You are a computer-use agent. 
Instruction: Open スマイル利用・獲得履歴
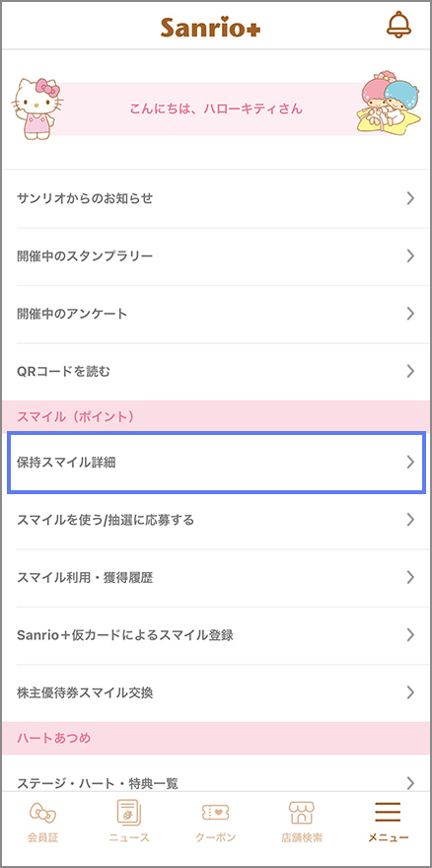tap(216, 578)
